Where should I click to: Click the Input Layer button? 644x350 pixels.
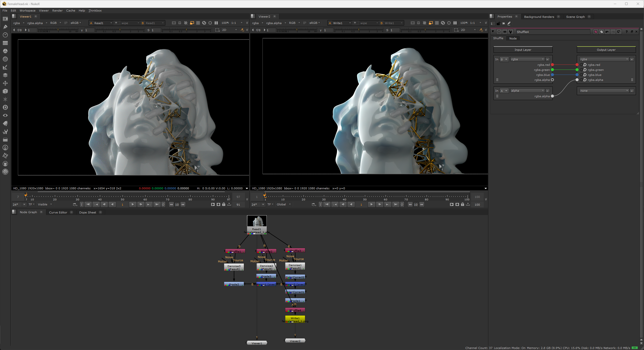(x=523, y=50)
